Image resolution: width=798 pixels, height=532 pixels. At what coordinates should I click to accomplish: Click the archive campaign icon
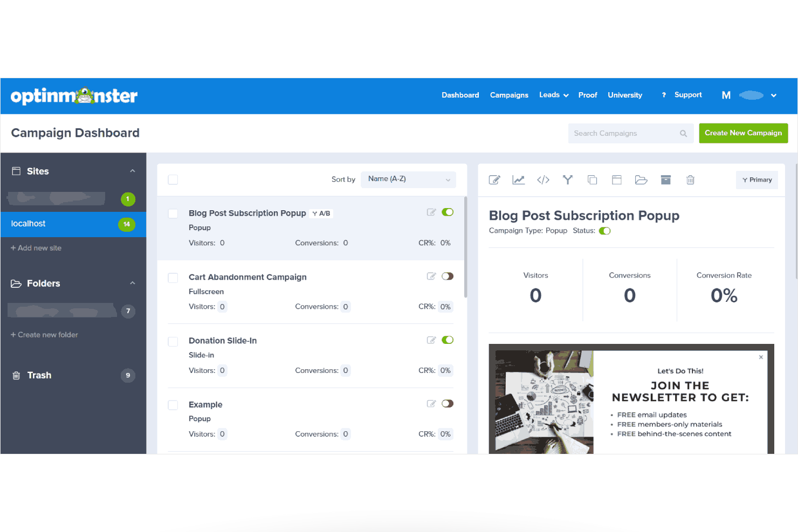666,180
